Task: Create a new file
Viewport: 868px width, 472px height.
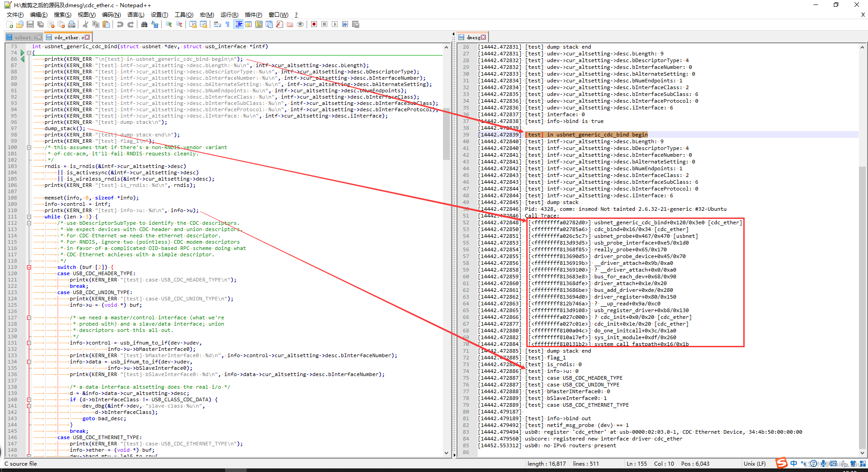Action: [9, 24]
